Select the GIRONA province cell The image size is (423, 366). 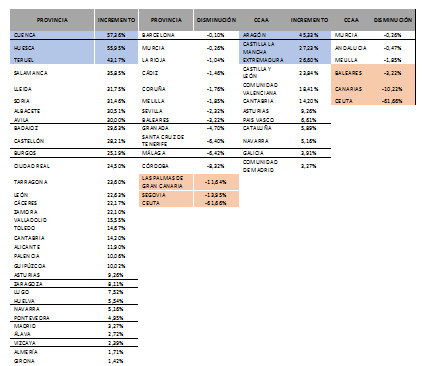pyautogui.click(x=52, y=361)
